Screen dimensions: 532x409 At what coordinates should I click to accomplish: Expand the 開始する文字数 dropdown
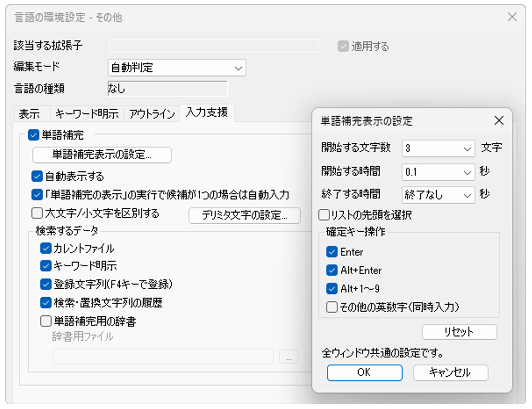click(438, 149)
